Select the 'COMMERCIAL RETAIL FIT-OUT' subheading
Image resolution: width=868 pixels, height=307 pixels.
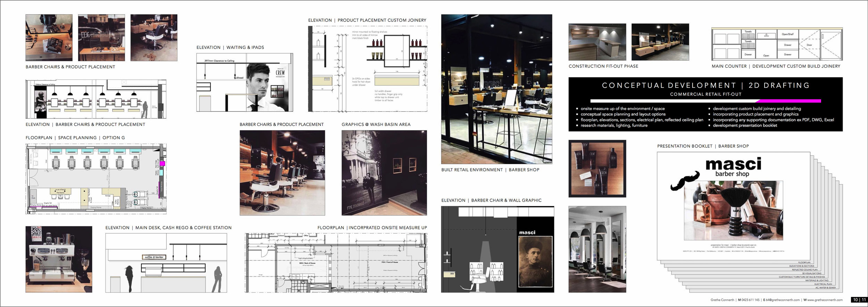pyautogui.click(x=706, y=94)
